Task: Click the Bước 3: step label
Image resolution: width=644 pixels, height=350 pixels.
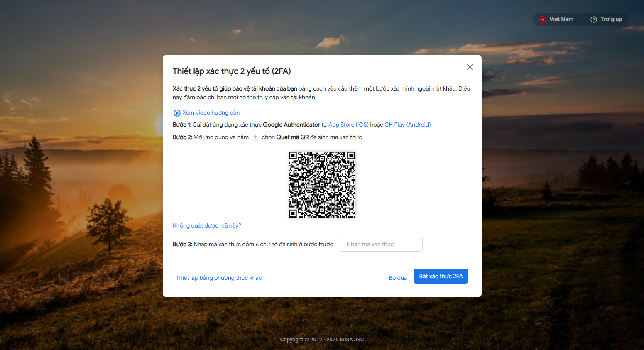Action: tap(182, 244)
